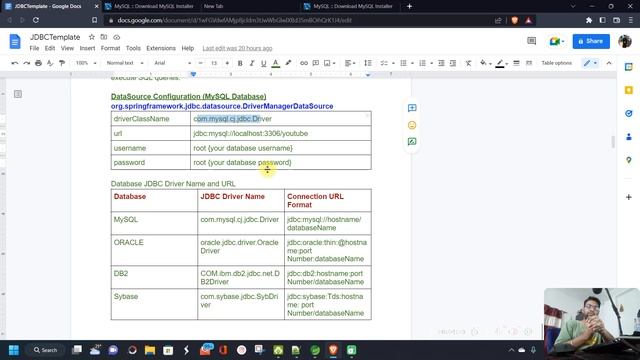The width and height of the screenshot is (640, 360).
Task: Click the Add comment side button
Action: (x=412, y=108)
